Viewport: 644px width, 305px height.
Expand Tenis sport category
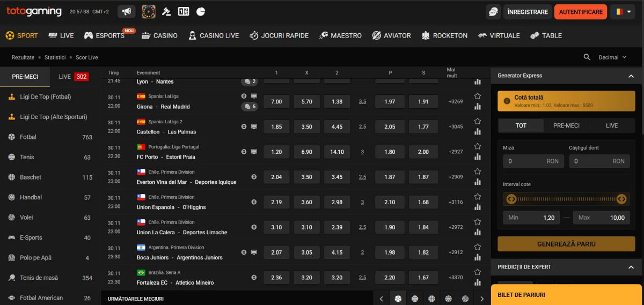(x=50, y=157)
